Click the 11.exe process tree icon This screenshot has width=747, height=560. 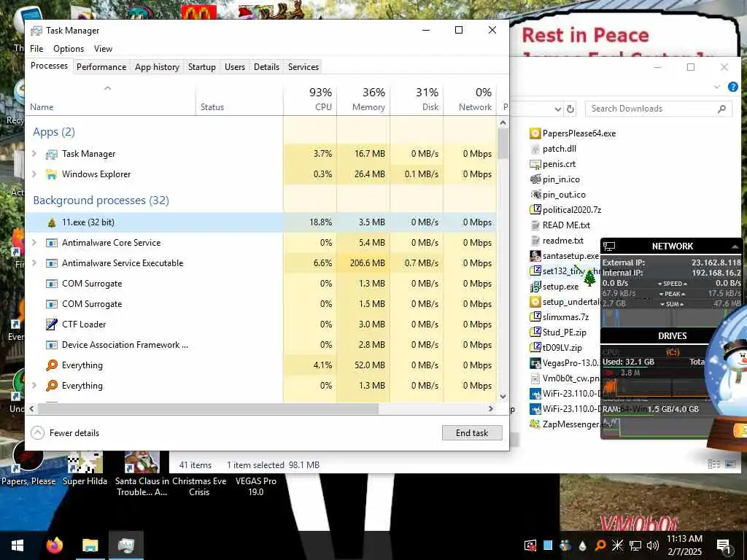[x=52, y=222]
